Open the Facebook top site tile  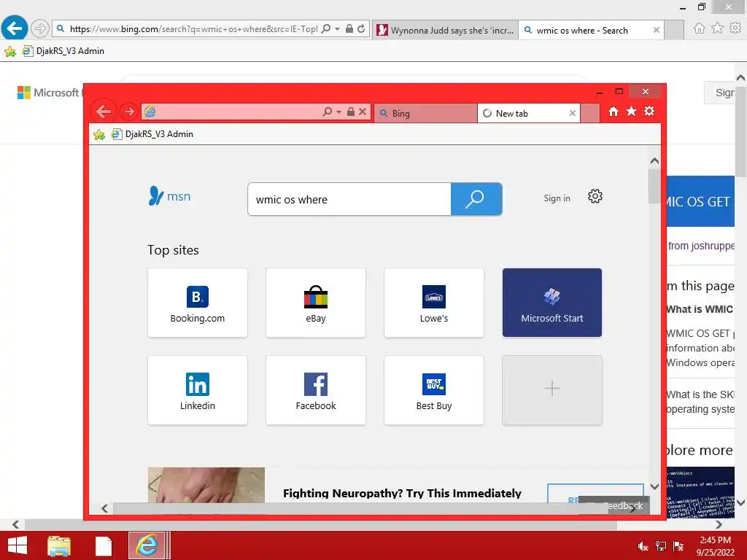(x=316, y=390)
